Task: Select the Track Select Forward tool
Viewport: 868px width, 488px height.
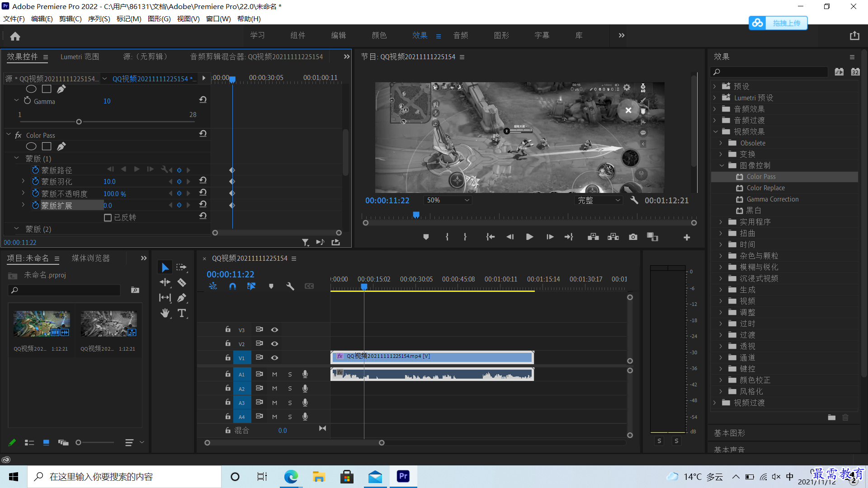Action: coord(182,267)
